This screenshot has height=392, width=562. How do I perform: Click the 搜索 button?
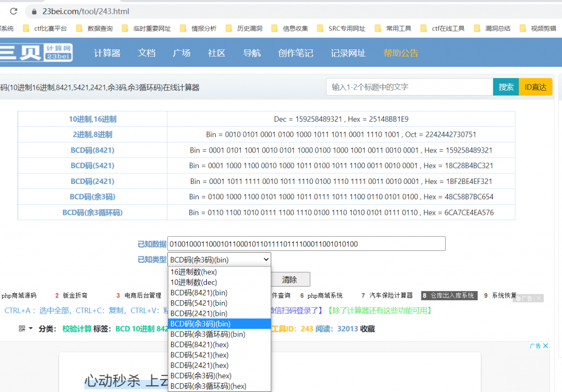tap(505, 87)
